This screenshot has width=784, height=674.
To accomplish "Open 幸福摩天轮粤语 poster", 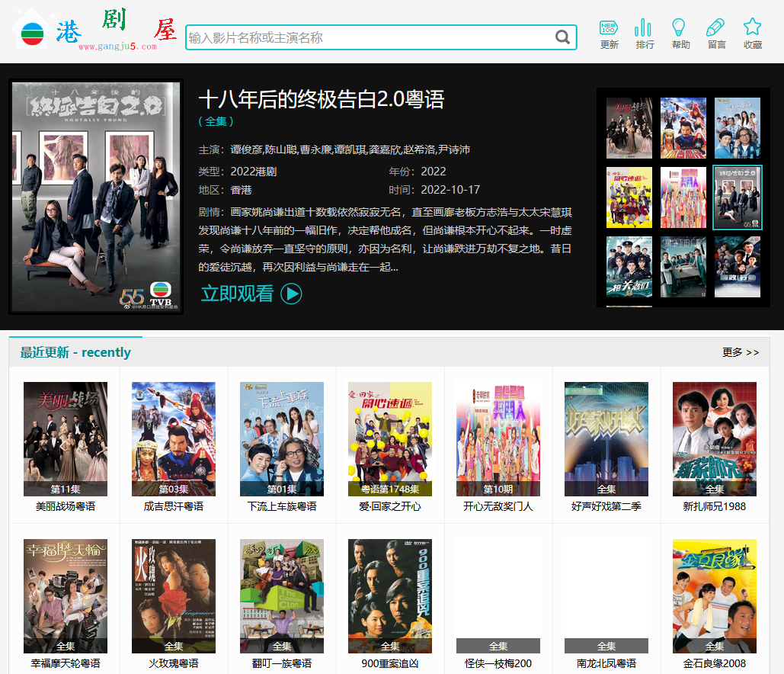I will (x=66, y=596).
